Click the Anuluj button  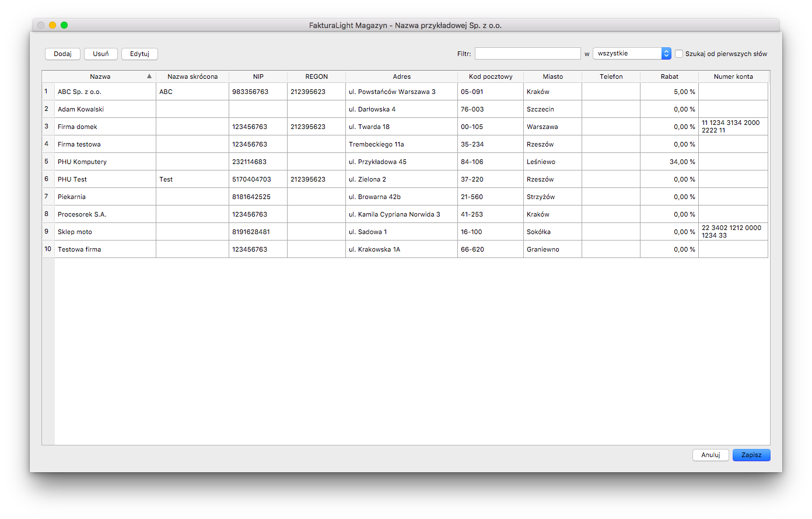pos(710,455)
